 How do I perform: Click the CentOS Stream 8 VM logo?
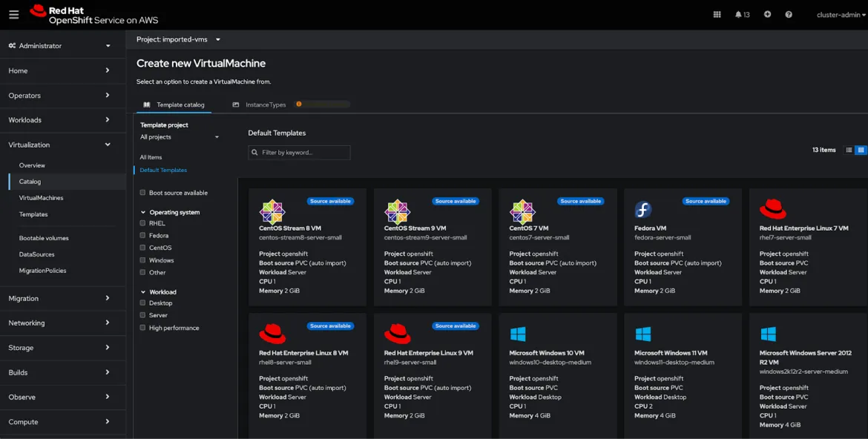[272, 211]
